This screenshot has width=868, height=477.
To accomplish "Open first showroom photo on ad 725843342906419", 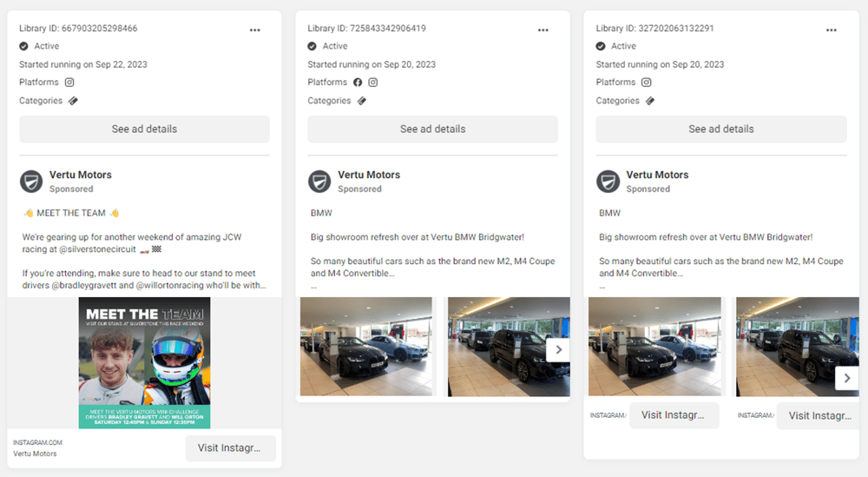I will tap(366, 347).
